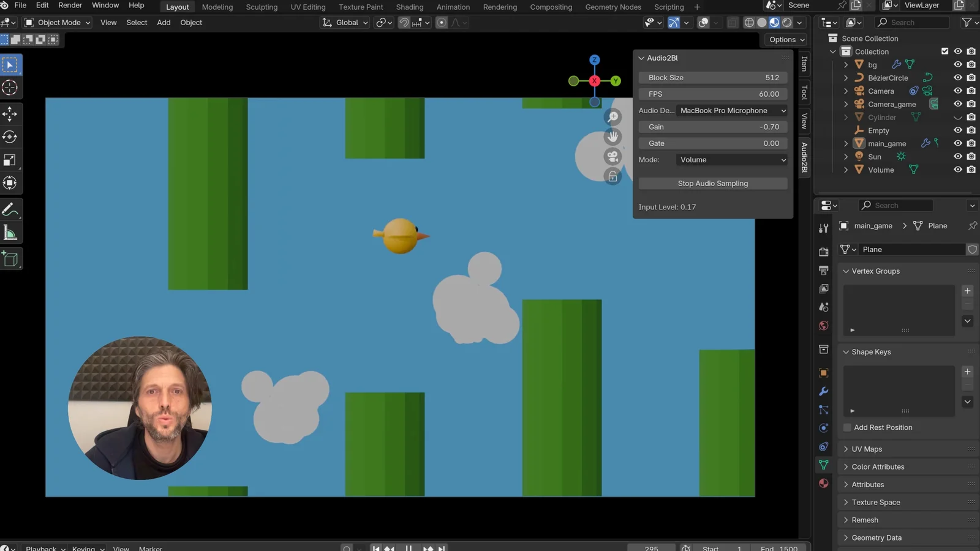The image size is (980, 551).
Task: Open the Render menu in the menu bar
Action: pyautogui.click(x=70, y=6)
